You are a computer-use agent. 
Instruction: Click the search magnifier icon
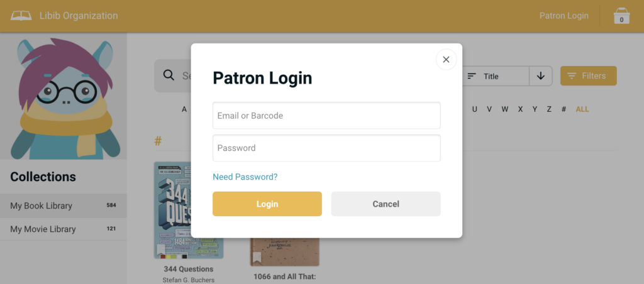(169, 75)
